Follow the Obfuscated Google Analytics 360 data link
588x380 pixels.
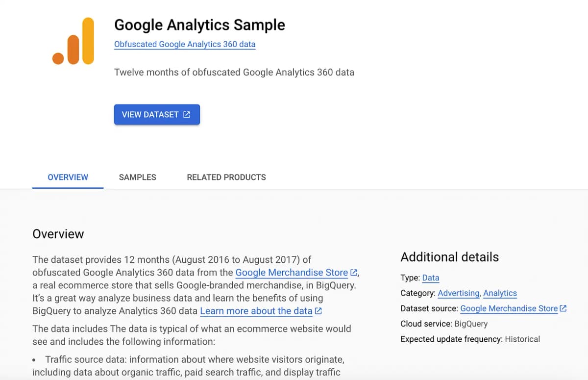coord(185,44)
